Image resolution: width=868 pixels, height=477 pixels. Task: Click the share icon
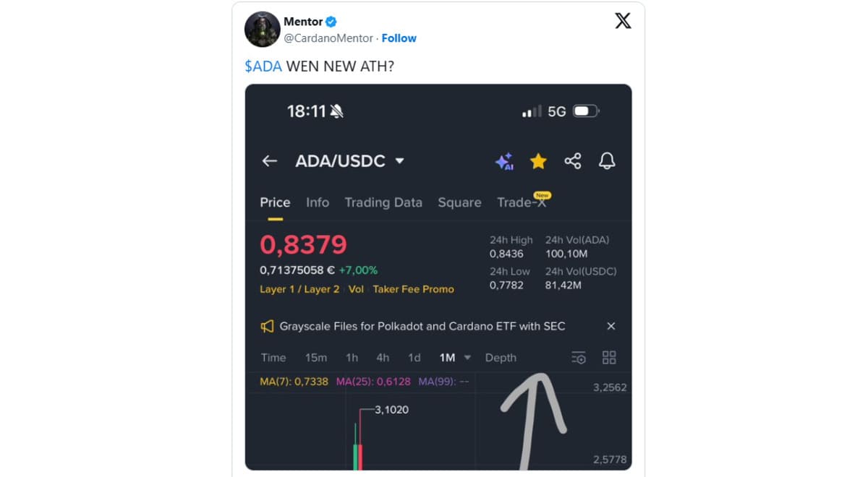tap(573, 161)
